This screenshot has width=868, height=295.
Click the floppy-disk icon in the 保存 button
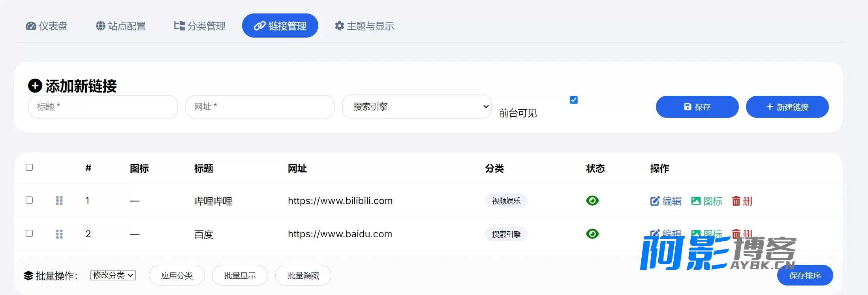click(688, 107)
